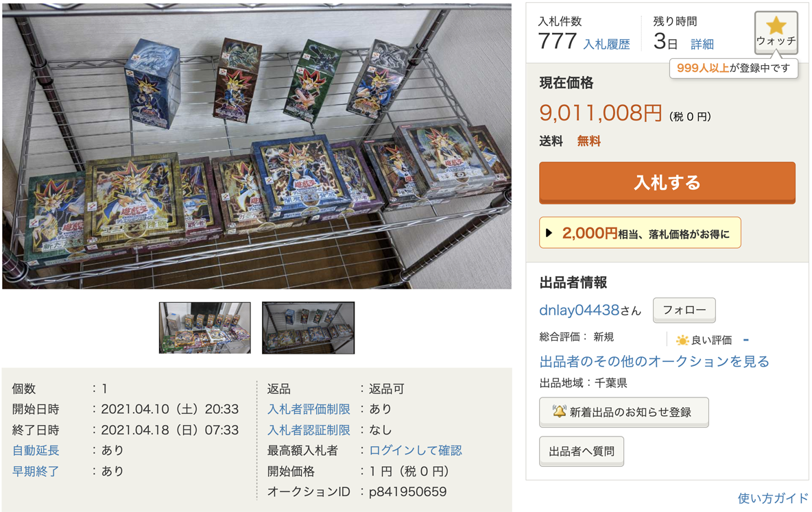Expand the 2,000円相当 discount arrow banner
The width and height of the screenshot is (812, 512).
tap(640, 233)
